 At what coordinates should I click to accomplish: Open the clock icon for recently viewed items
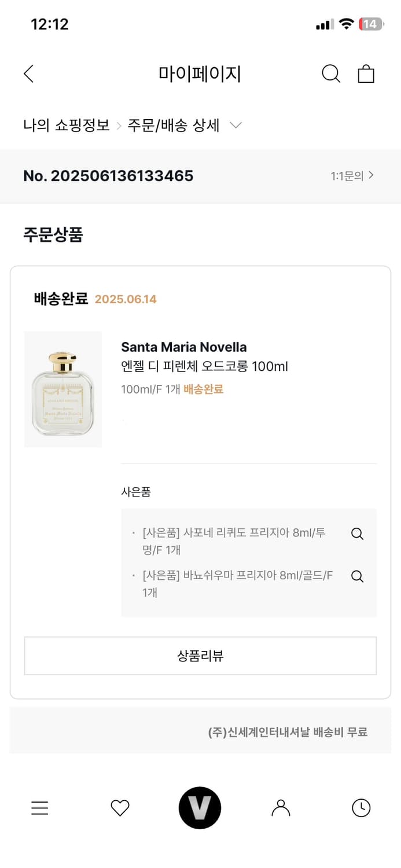[360, 808]
